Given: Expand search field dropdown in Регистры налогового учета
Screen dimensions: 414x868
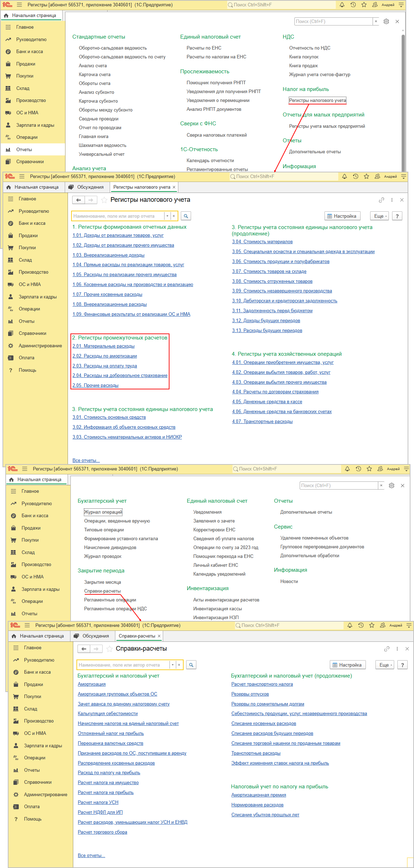Looking at the screenshot, I should pyautogui.click(x=167, y=216).
